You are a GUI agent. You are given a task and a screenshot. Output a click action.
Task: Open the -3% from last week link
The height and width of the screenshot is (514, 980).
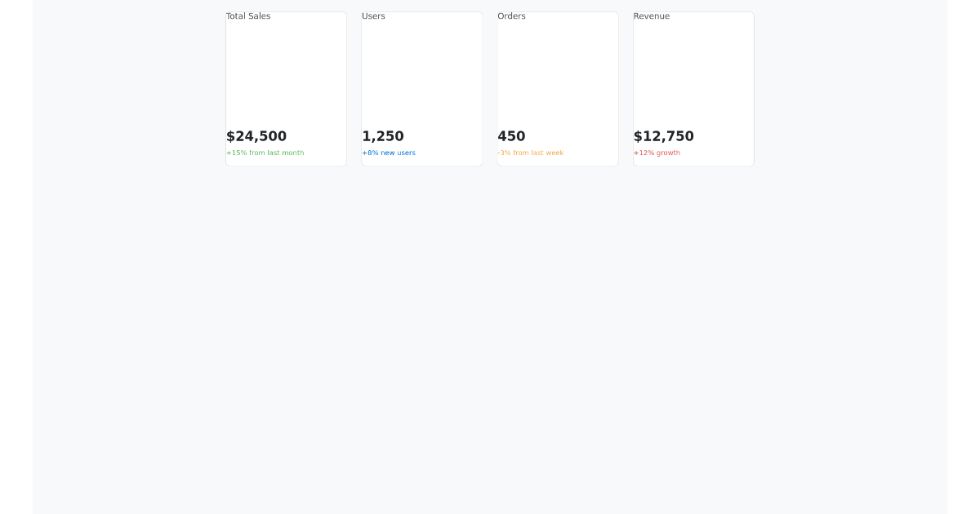[531, 153]
